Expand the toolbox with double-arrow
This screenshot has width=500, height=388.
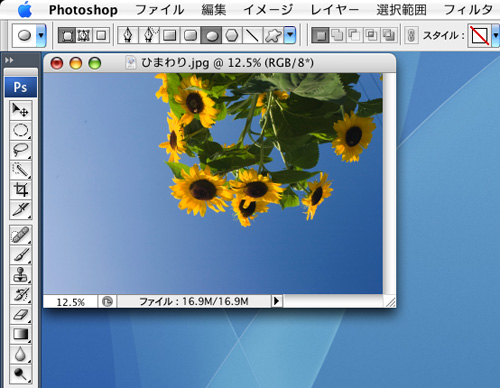coord(9,60)
